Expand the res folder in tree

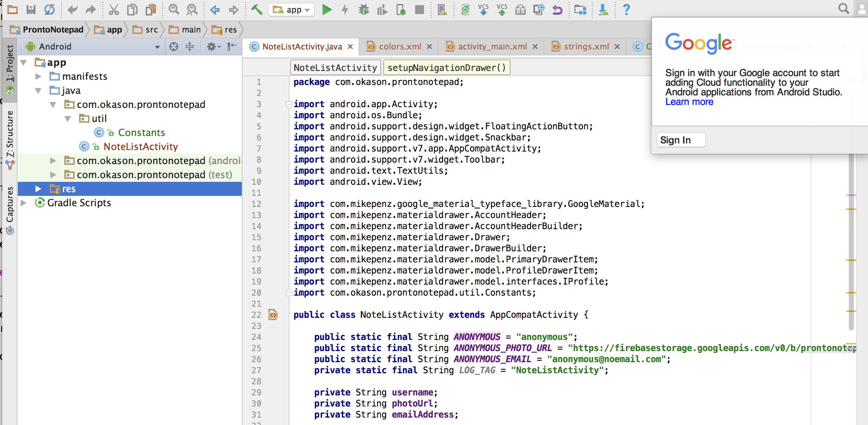(x=38, y=189)
